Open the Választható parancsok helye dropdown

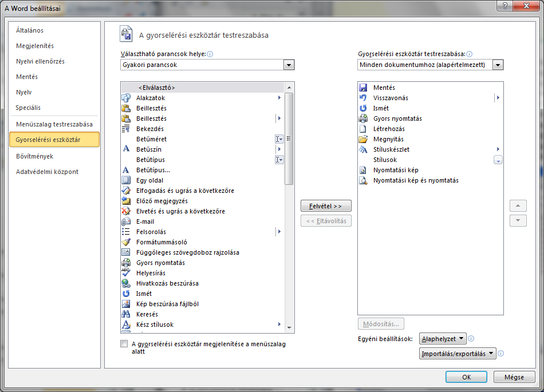(289, 65)
